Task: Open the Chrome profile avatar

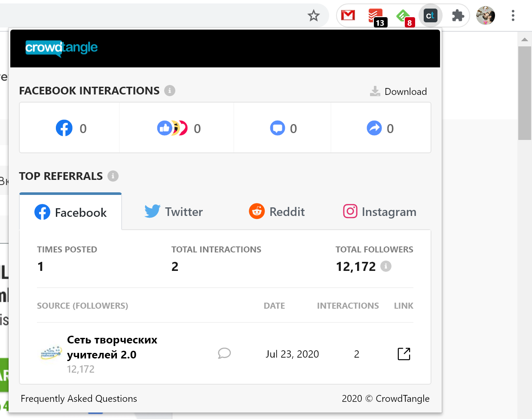Action: pos(486,15)
